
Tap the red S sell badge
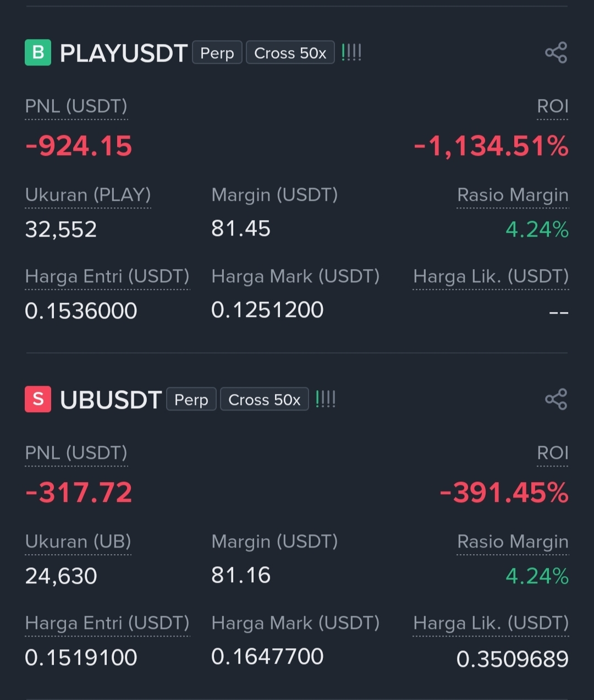(38, 400)
